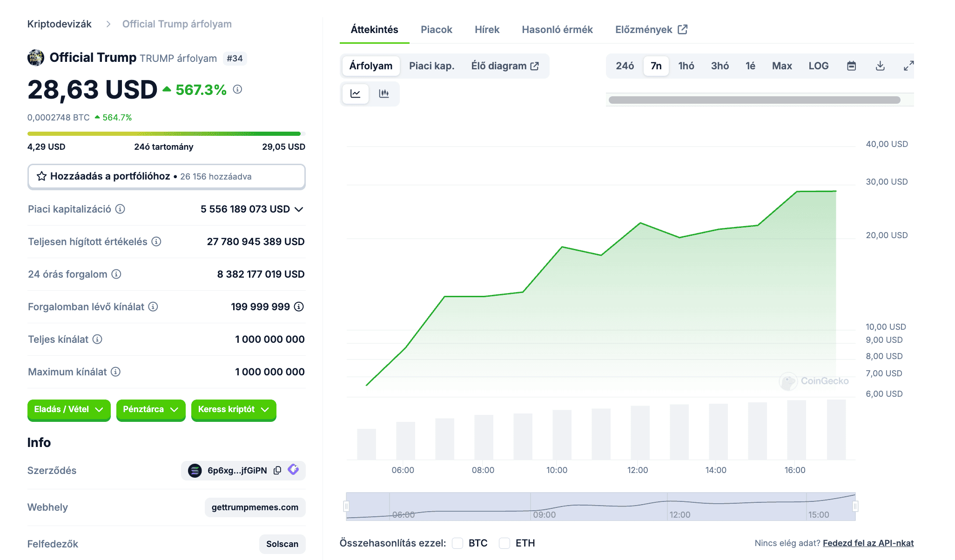
Task: Select the 3hó time range
Action: [720, 66]
